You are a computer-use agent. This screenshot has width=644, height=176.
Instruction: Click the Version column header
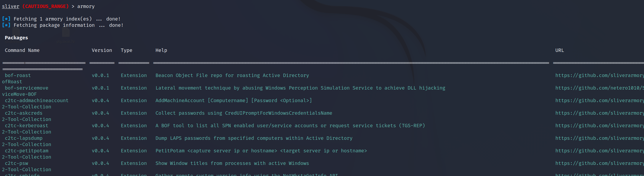tap(102, 50)
